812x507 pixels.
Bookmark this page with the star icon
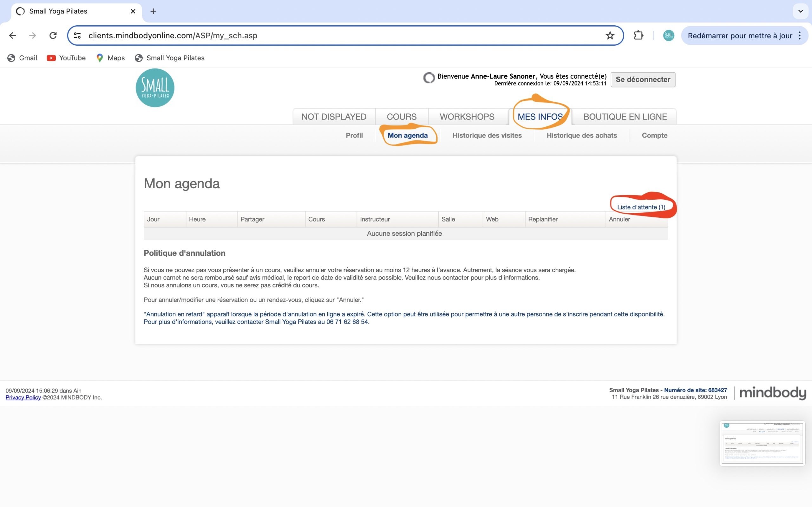coord(610,35)
